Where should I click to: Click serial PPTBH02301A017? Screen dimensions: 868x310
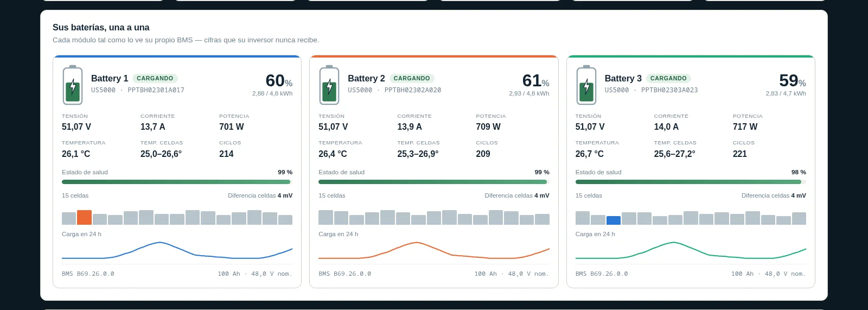(x=156, y=90)
